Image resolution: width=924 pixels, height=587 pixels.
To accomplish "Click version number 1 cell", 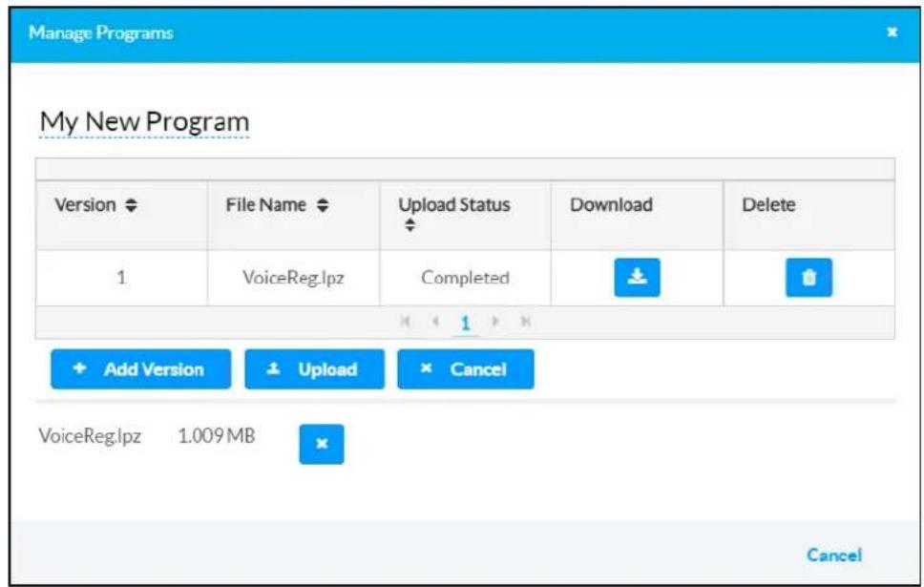I will [x=121, y=278].
